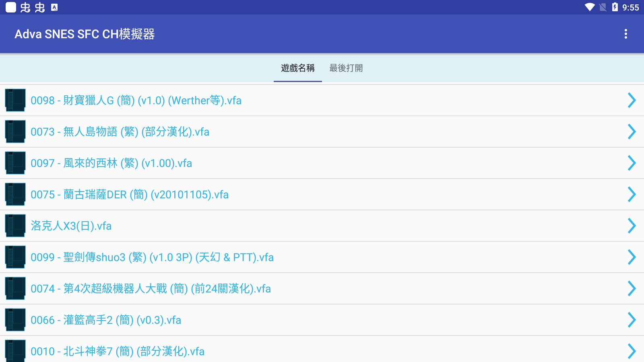The image size is (644, 362).
Task: Open the overflow menu in the app bar
Action: (626, 34)
